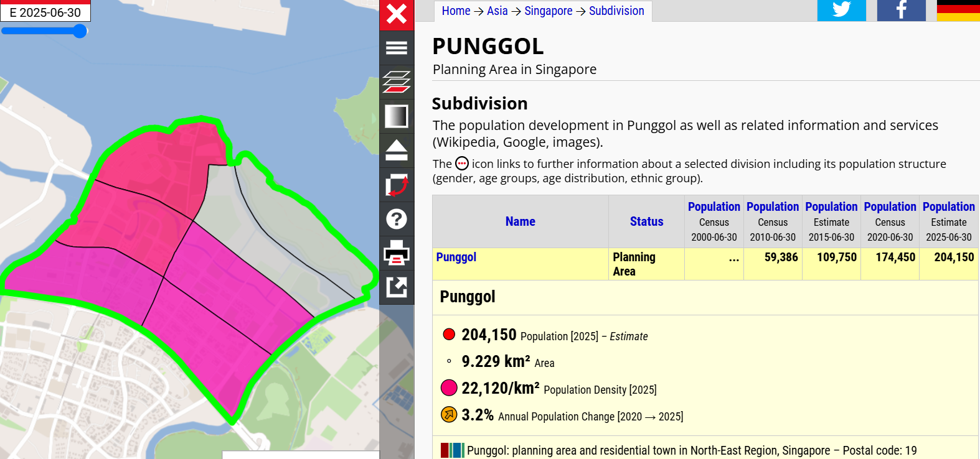980x459 pixels.
Task: Share the page on Twitter
Action: click(841, 10)
